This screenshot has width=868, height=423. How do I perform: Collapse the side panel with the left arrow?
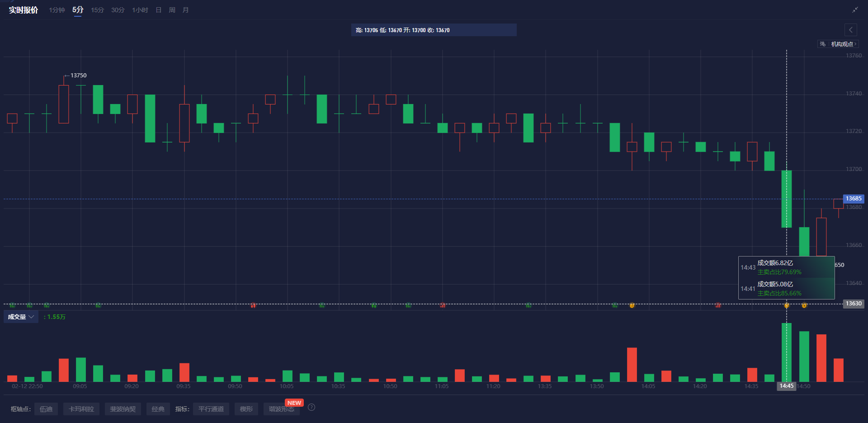pyautogui.click(x=850, y=30)
